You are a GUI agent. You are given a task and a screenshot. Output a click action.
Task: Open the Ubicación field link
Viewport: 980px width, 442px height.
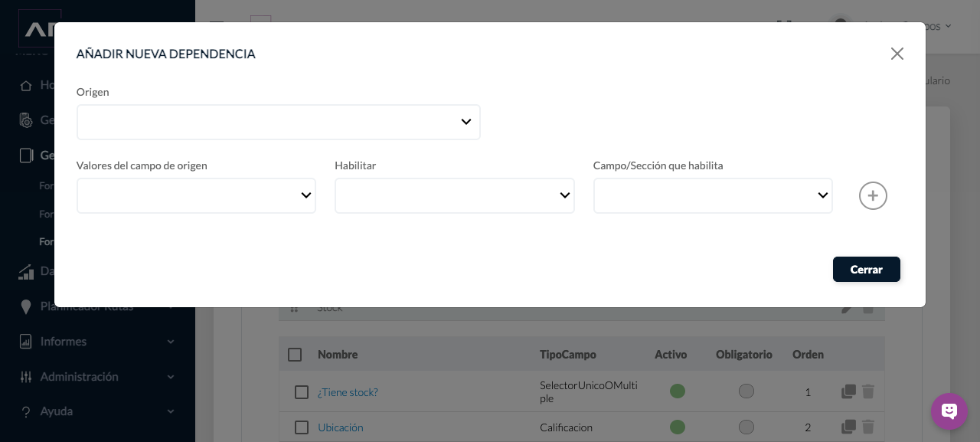pos(341,427)
